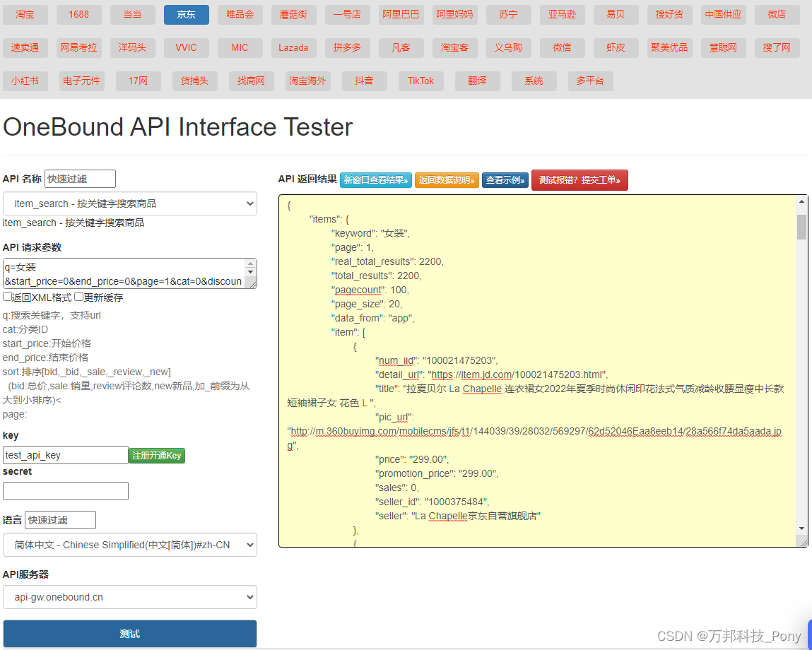Click the red 测试报错?提交工单 button
This screenshot has width=812, height=650.
[x=579, y=179]
